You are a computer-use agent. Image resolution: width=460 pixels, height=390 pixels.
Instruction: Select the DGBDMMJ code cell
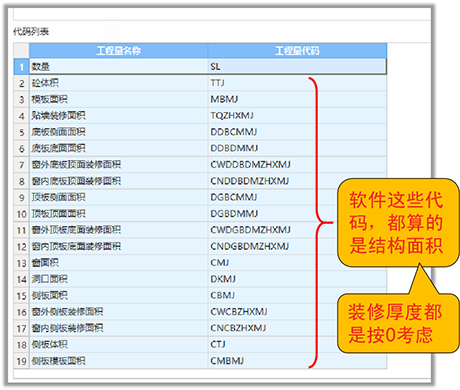point(297,213)
